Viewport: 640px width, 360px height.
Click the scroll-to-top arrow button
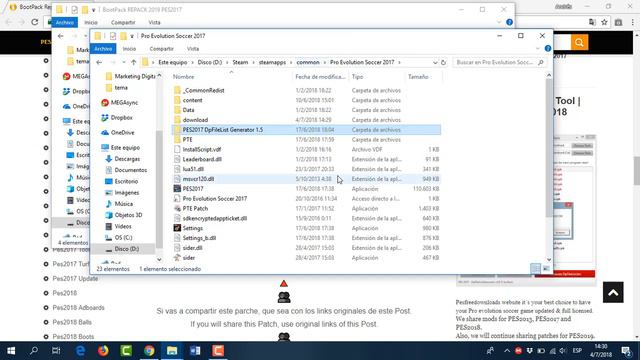click(x=613, y=292)
